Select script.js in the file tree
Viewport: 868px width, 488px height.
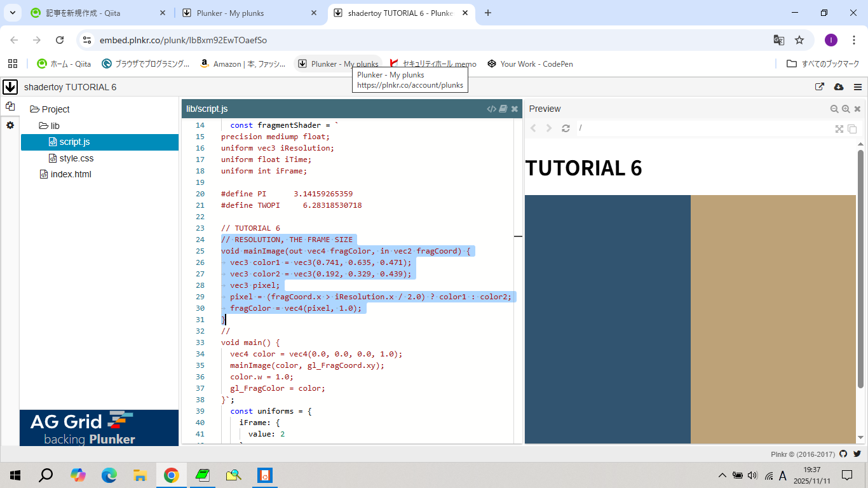[100, 142]
